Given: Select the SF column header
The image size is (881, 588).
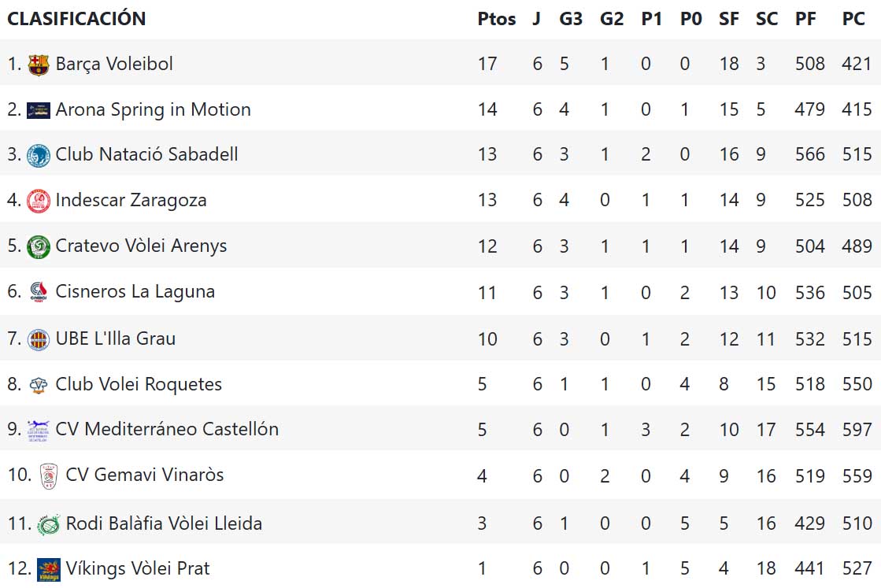Looking at the screenshot, I should [x=729, y=19].
